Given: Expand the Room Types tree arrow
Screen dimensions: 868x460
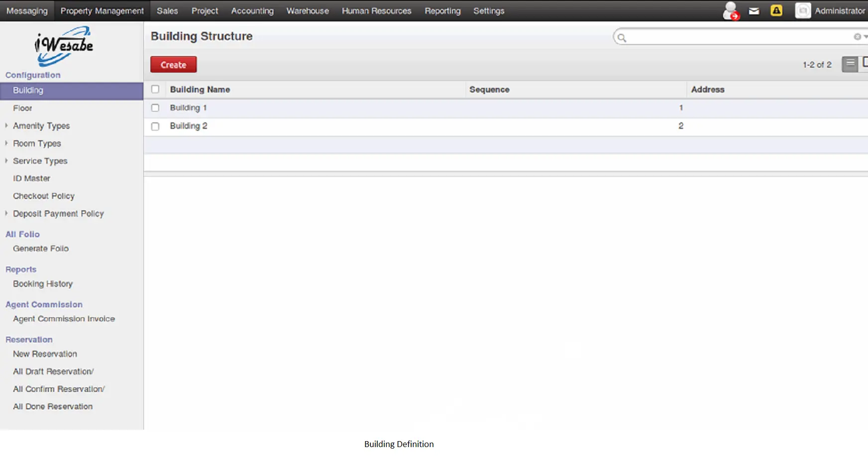Looking at the screenshot, I should click(6, 143).
